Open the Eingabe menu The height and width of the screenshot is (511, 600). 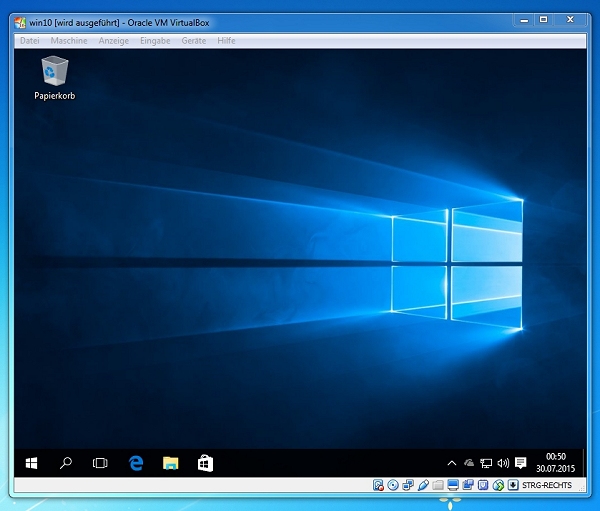(155, 41)
